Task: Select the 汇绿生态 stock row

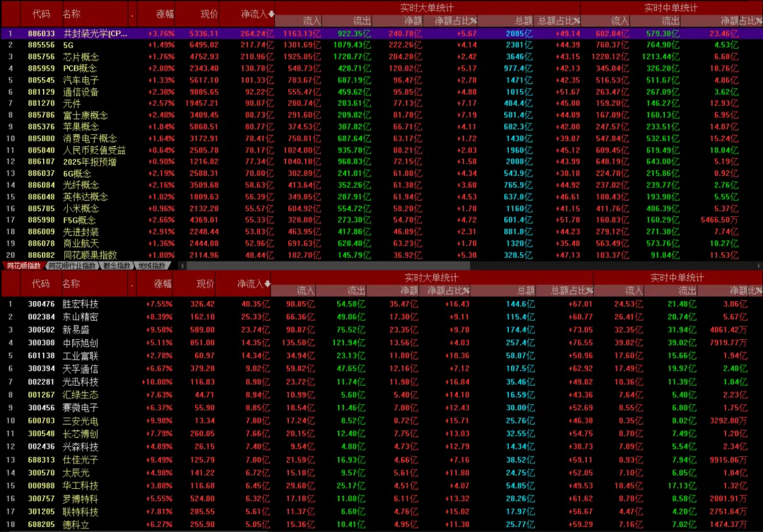Action: pos(381,395)
